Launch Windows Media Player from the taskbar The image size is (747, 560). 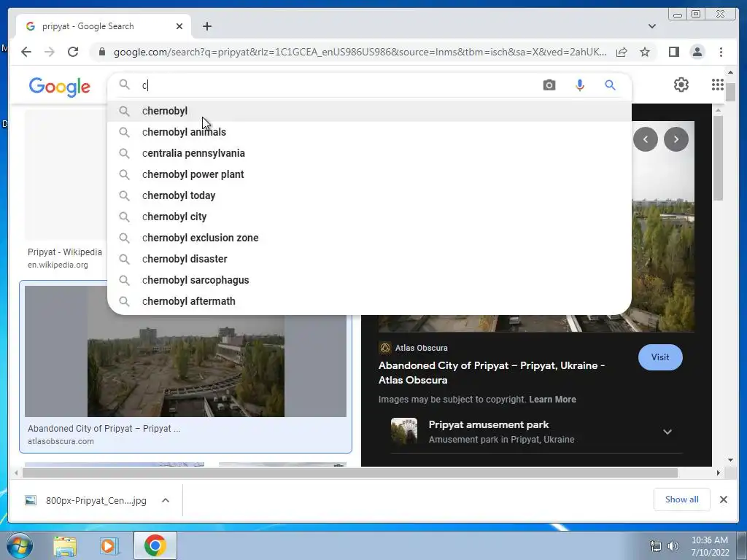tap(109, 545)
